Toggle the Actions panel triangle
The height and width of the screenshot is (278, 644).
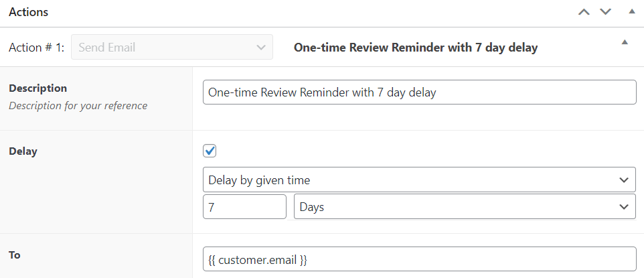(631, 11)
